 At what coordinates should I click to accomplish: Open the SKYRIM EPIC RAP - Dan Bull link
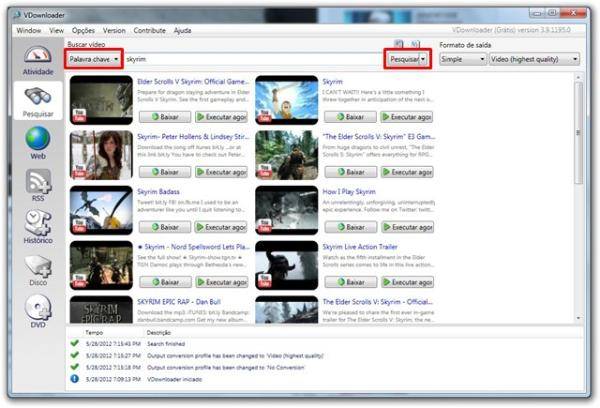[x=179, y=302]
